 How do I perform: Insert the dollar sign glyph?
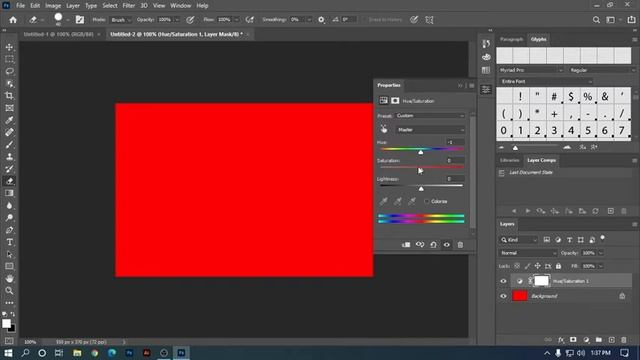click(x=571, y=96)
